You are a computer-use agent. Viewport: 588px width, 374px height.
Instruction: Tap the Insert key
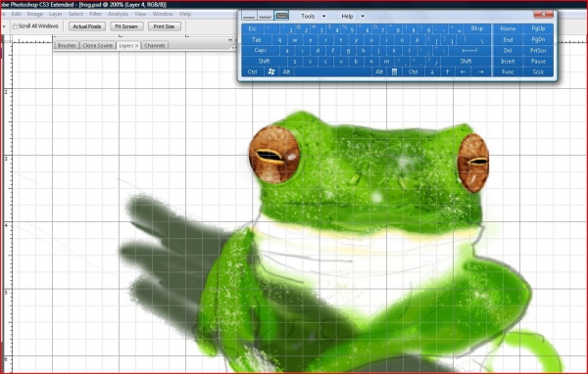[x=508, y=61]
